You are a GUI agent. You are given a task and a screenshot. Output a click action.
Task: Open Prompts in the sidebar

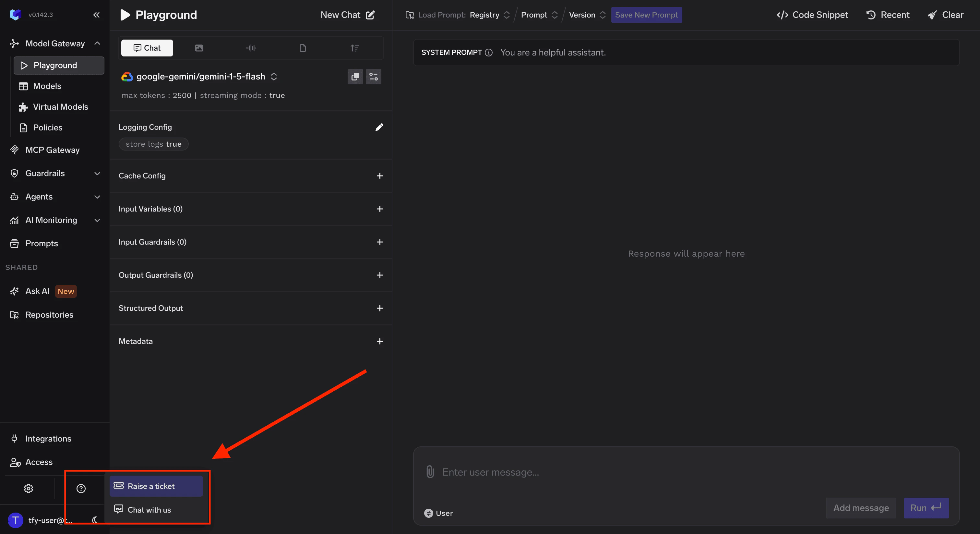pyautogui.click(x=34, y=244)
